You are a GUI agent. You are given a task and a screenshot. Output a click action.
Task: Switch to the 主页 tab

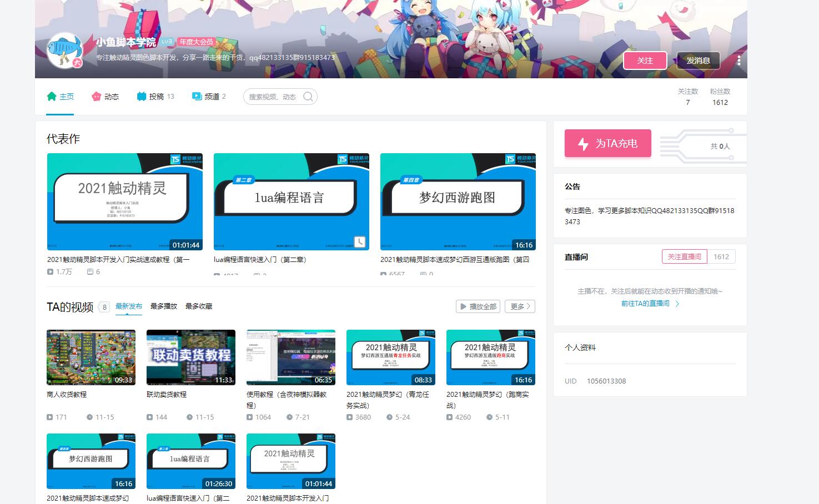pos(60,97)
